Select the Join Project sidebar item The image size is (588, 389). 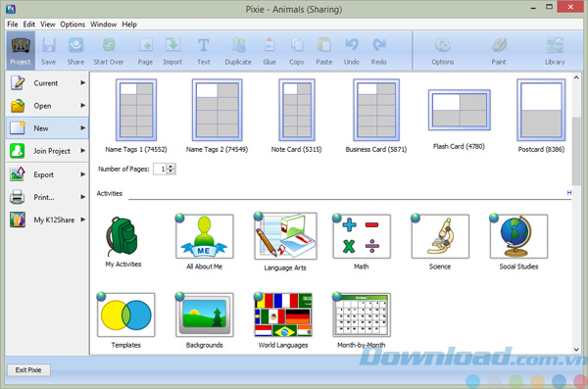(47, 151)
